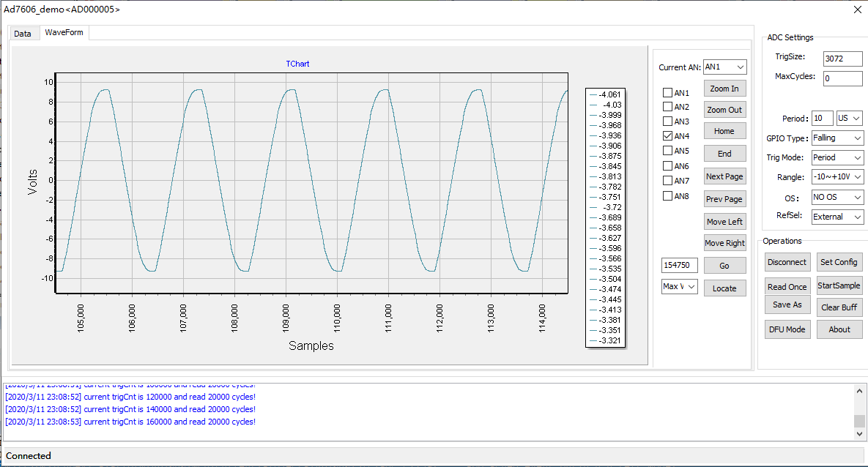This screenshot has height=467, width=868.
Task: Click the Connected status bar text
Action: click(29, 456)
